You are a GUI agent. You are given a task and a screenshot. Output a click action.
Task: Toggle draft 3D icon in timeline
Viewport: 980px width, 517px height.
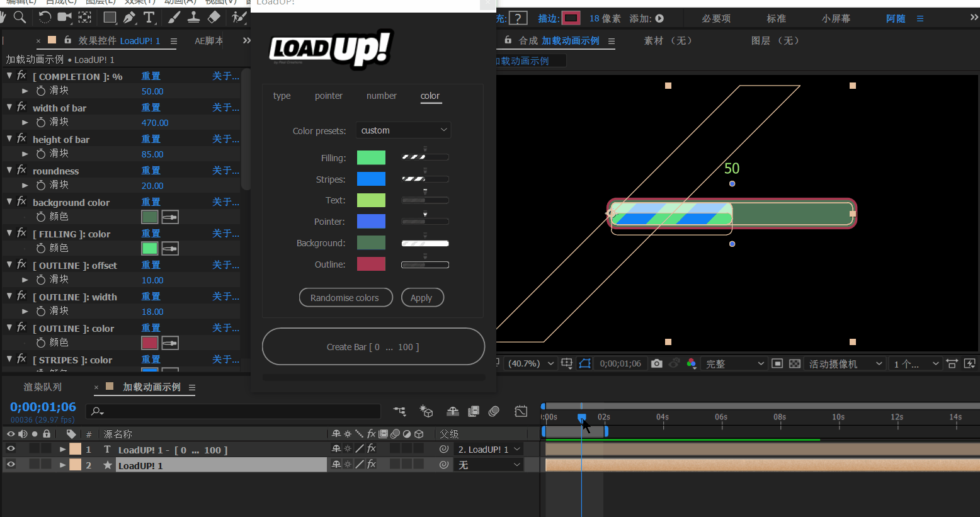[426, 411]
